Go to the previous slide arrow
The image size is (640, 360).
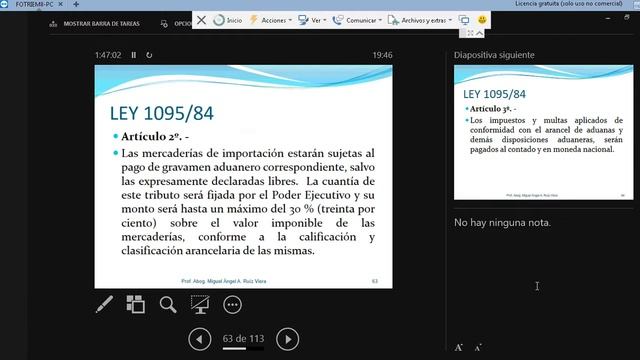[200, 339]
